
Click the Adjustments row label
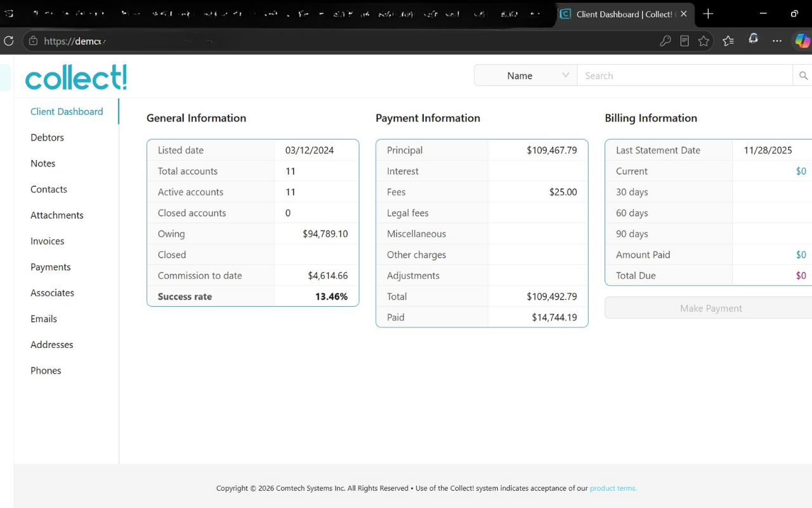413,276
